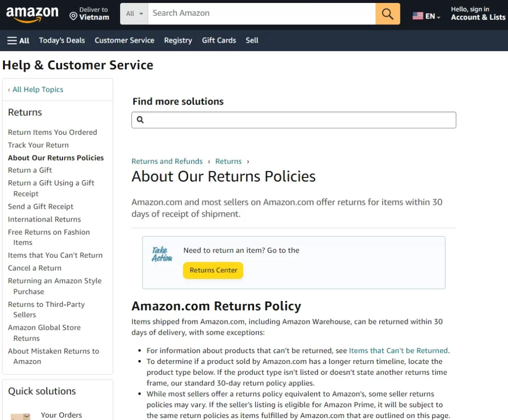Open Send a Gift Receipt
This screenshot has height=420, width=508.
[x=41, y=207]
